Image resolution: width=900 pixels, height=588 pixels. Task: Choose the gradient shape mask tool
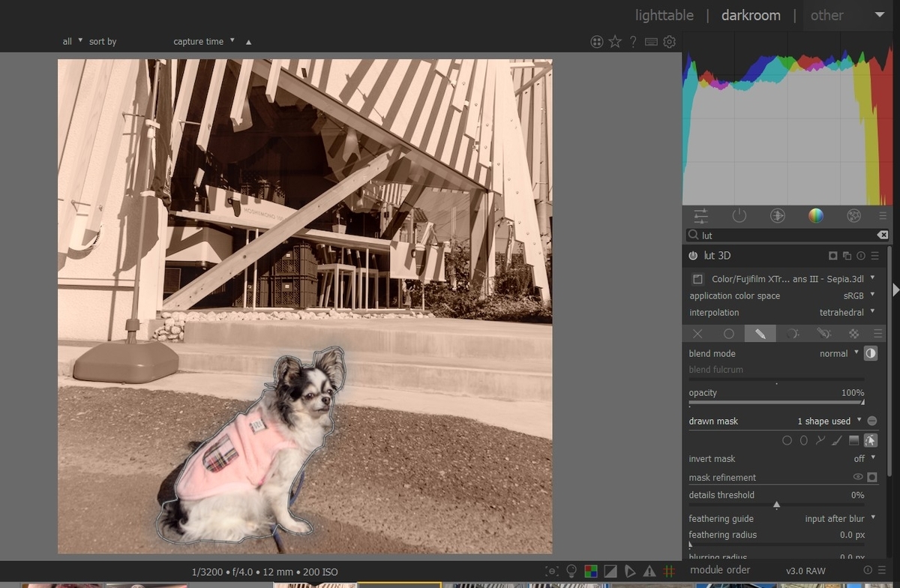point(853,441)
